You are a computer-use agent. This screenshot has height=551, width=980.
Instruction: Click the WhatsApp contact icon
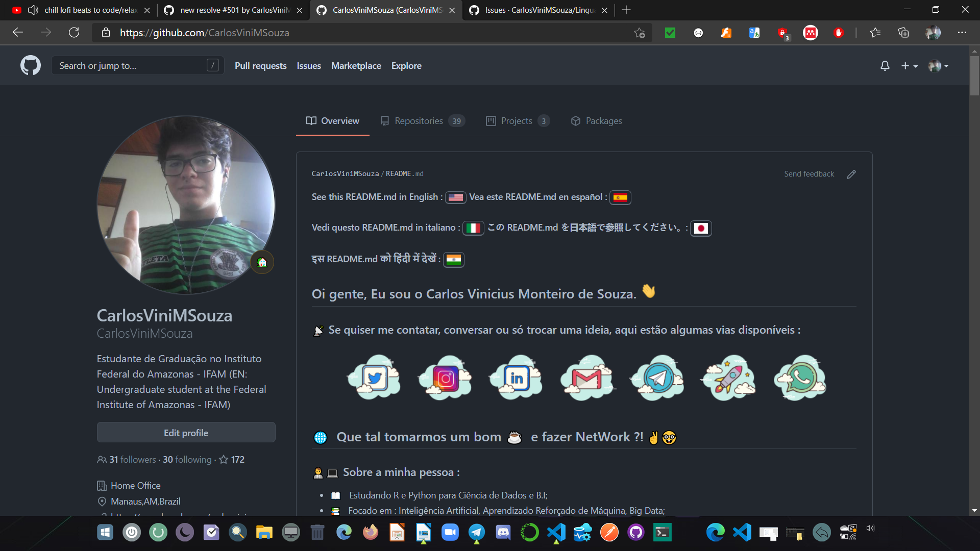[802, 379]
